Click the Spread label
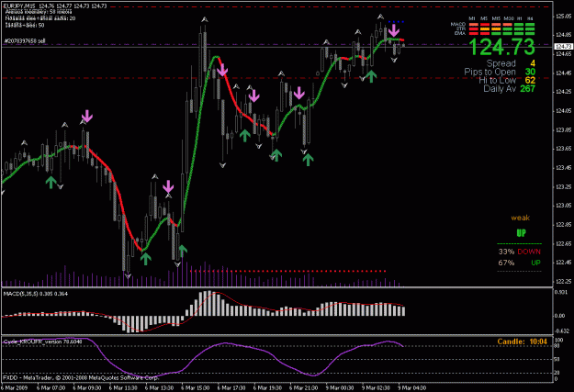Viewport: 574px width, 392px height. 501,63
